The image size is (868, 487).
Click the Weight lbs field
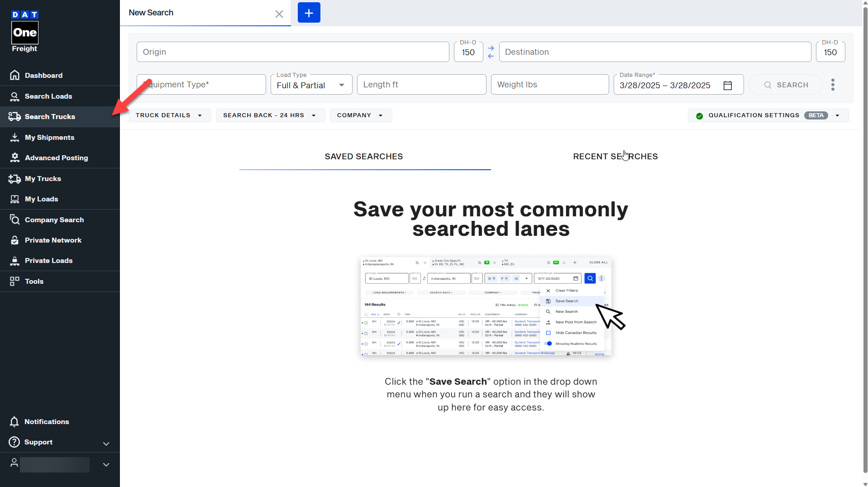(x=550, y=85)
